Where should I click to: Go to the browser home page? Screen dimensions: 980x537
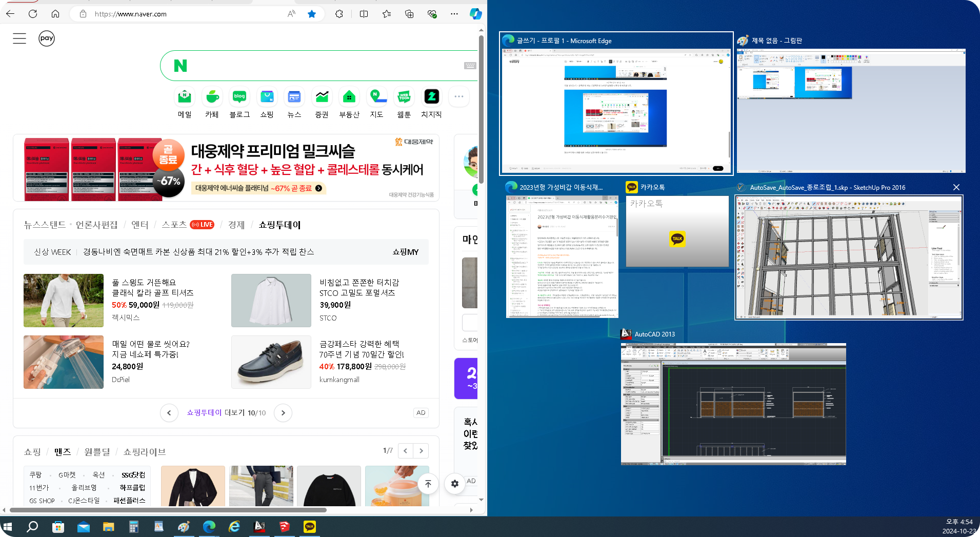point(55,14)
